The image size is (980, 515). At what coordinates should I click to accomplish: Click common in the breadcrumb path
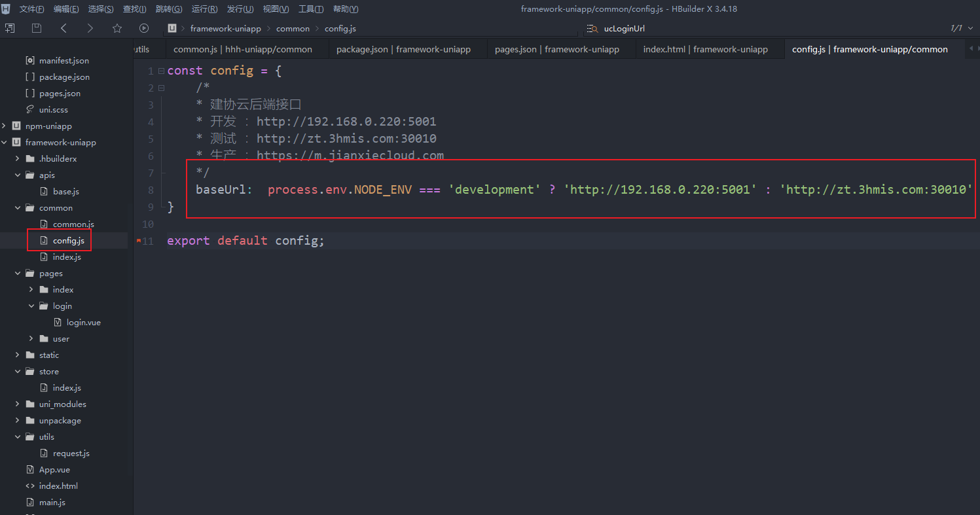(293, 28)
